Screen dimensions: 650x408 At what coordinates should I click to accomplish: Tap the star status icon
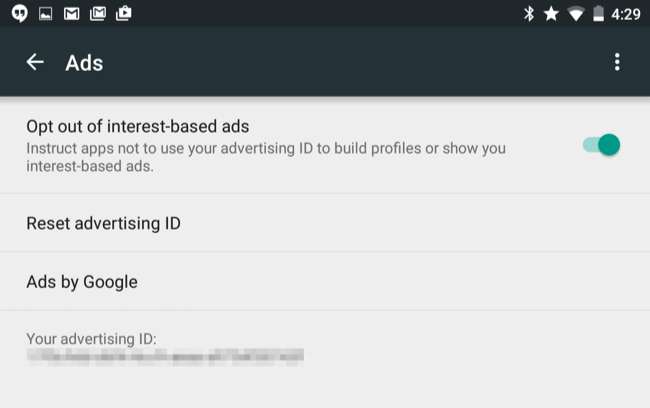tap(551, 14)
